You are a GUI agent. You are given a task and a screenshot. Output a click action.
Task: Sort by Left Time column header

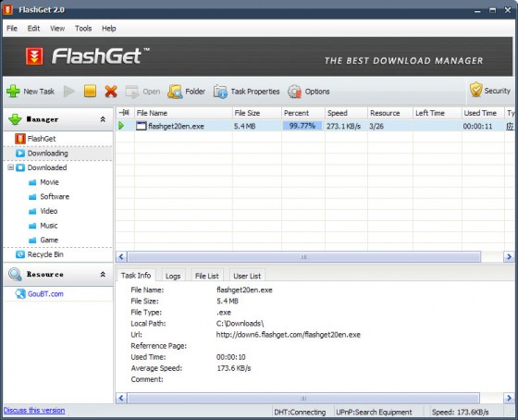coord(437,113)
